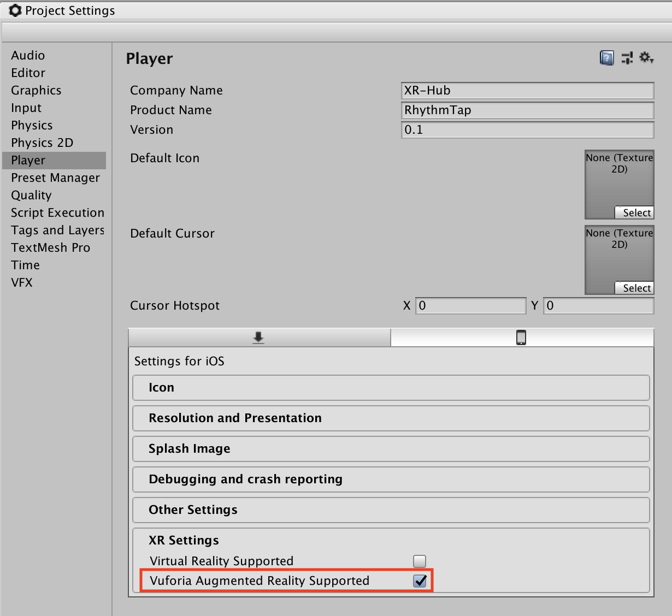672x616 pixels.
Task: Click the Cursor Hotspot X field
Action: (x=470, y=306)
